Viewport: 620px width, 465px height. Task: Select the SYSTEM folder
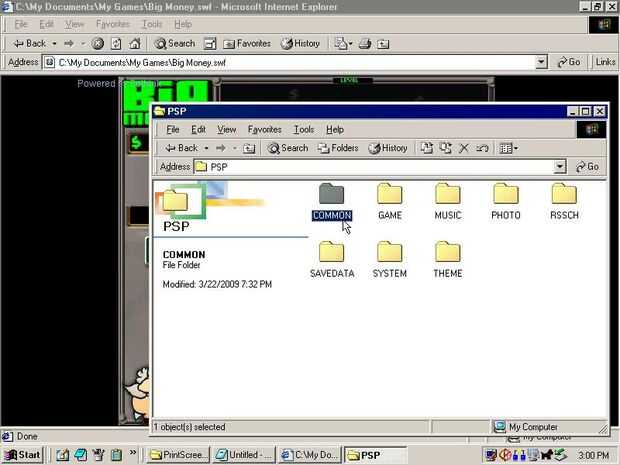(389, 260)
